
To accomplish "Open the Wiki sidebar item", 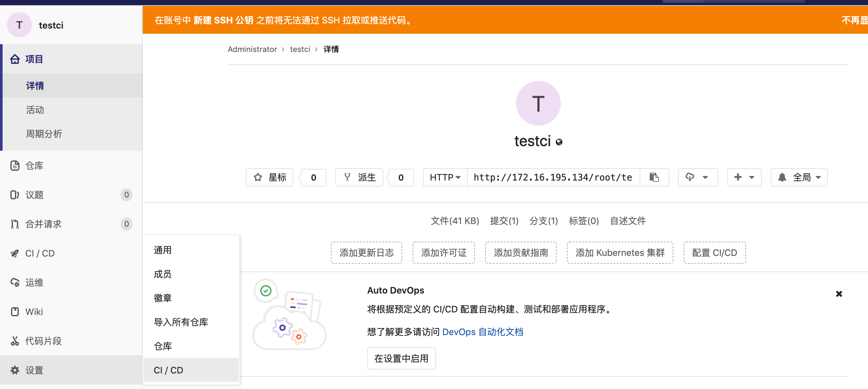I will (x=34, y=312).
